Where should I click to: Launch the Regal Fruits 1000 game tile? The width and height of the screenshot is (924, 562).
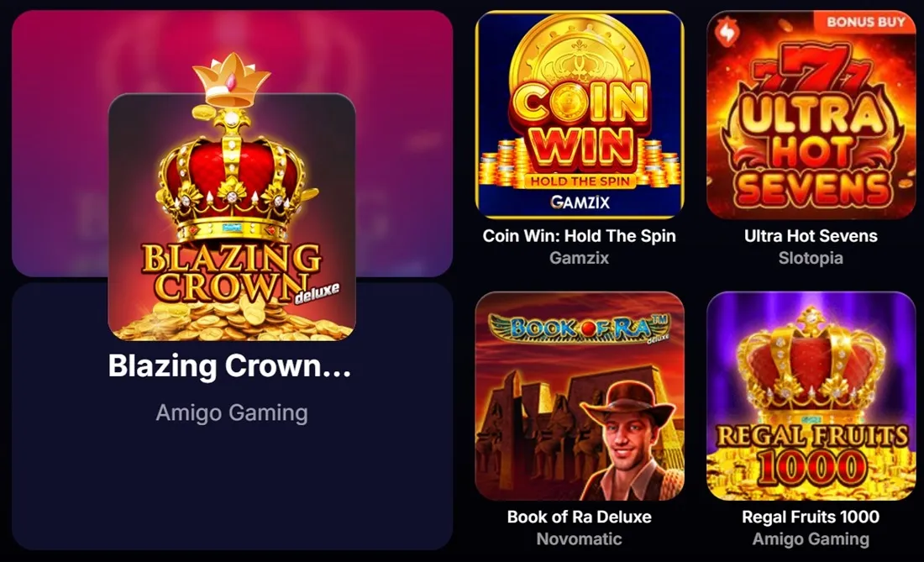point(811,396)
